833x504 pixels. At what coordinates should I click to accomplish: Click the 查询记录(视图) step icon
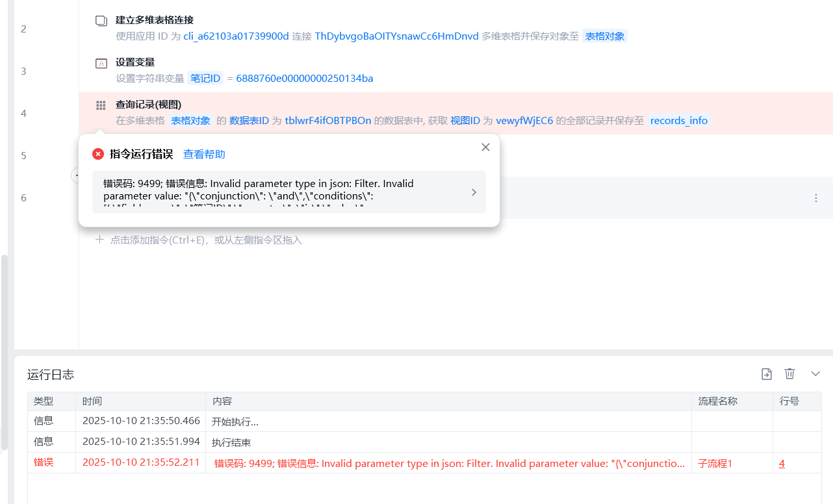pos(101,105)
